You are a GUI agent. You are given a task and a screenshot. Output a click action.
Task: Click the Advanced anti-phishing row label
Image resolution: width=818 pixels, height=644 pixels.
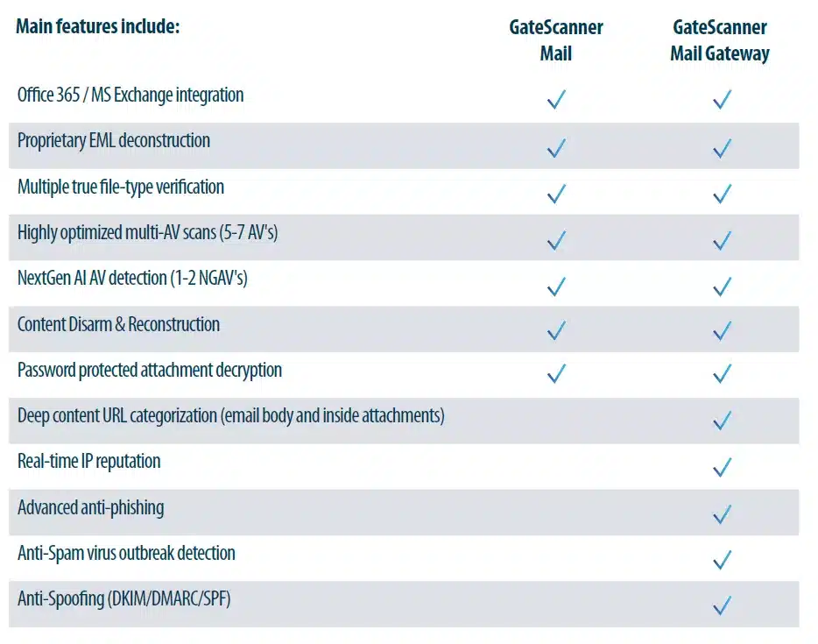pos(90,507)
